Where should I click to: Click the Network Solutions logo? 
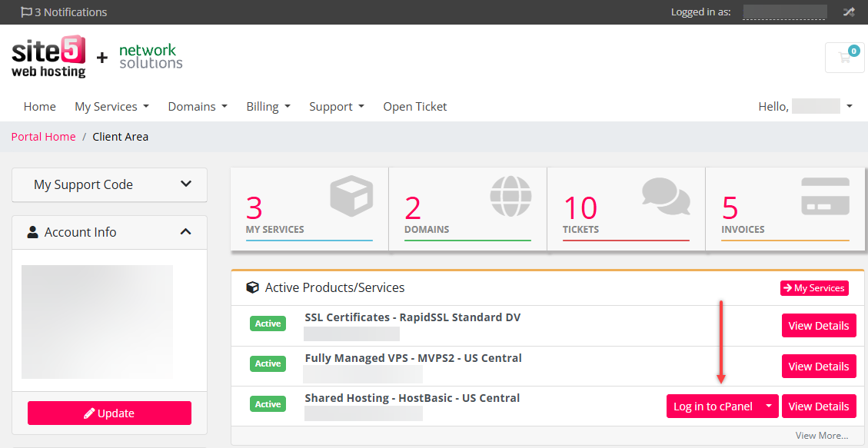click(151, 57)
